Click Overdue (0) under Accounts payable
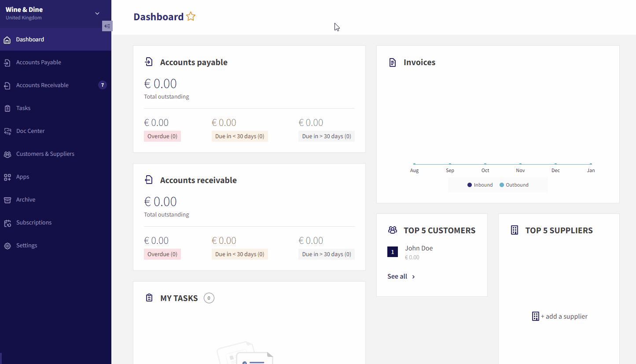Viewport: 636px width, 364px height. click(x=162, y=136)
